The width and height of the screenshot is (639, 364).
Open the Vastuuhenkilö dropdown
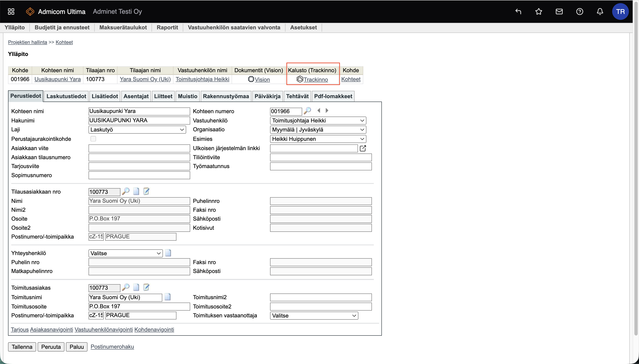[318, 121]
